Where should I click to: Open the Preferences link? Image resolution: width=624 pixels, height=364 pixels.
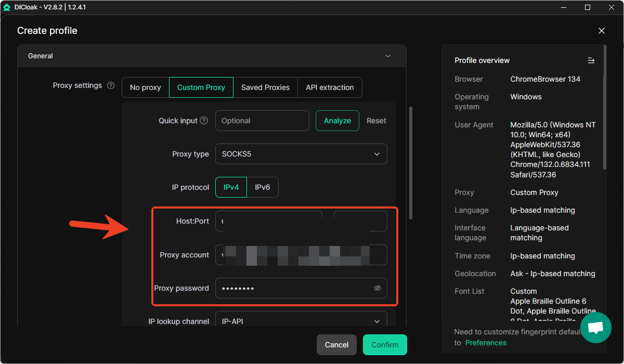(486, 343)
